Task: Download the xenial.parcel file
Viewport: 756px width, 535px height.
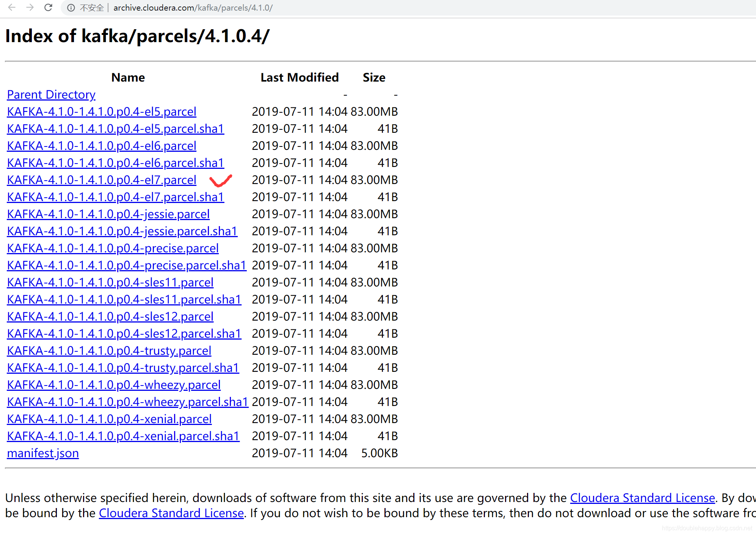Action: (x=109, y=419)
